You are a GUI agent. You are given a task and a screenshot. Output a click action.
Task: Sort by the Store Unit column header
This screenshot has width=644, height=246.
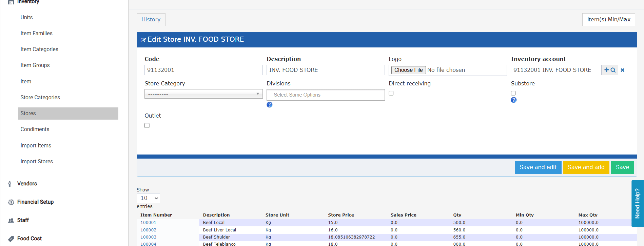tap(277, 215)
